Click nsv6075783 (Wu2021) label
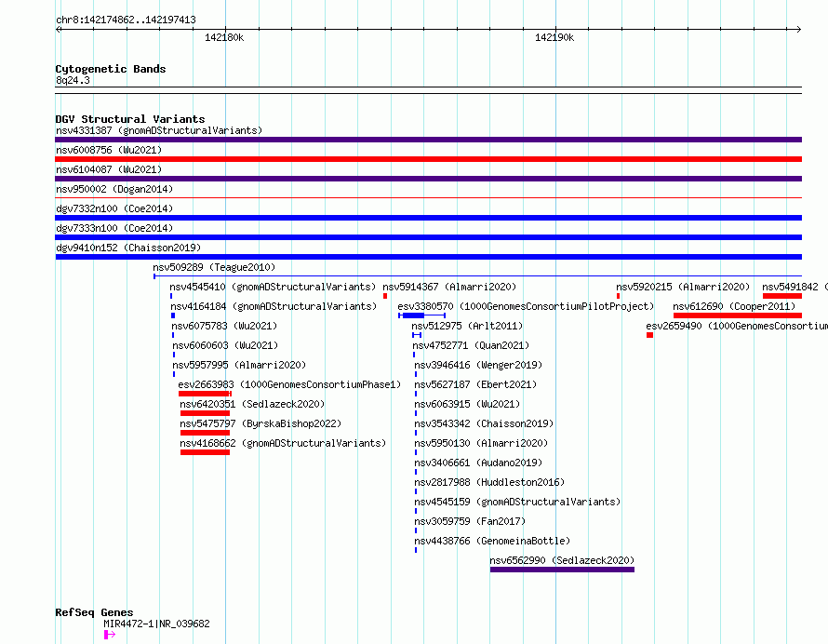Screen dimensions: 828x644 224,326
